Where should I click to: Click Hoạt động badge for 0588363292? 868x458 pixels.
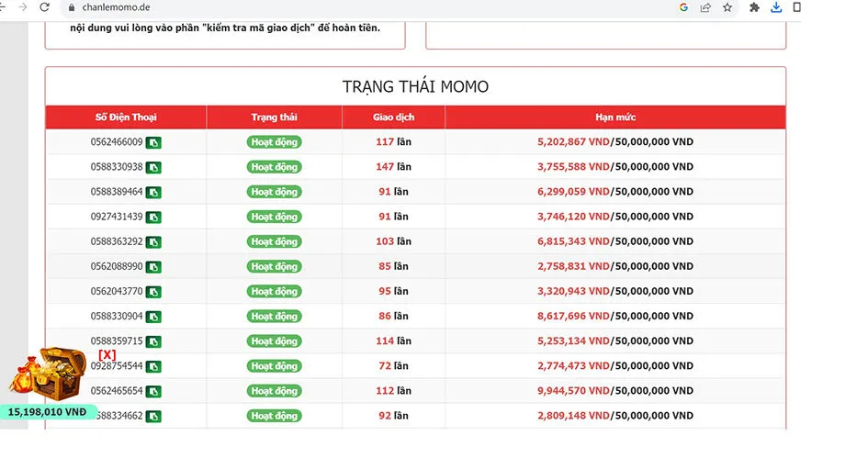coord(274,241)
